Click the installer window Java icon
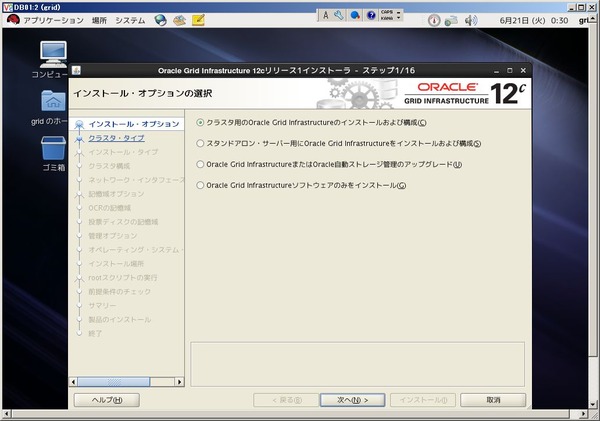The width and height of the screenshot is (600, 421). click(77, 70)
